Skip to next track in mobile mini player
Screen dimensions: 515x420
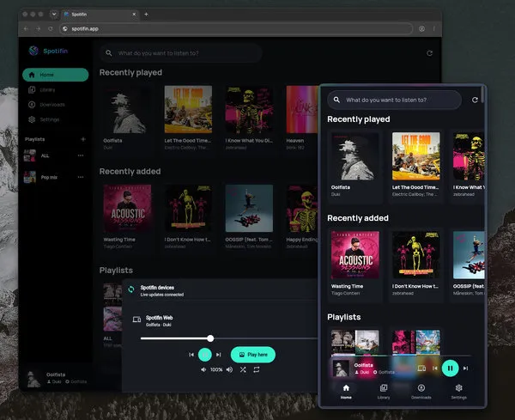click(x=465, y=368)
